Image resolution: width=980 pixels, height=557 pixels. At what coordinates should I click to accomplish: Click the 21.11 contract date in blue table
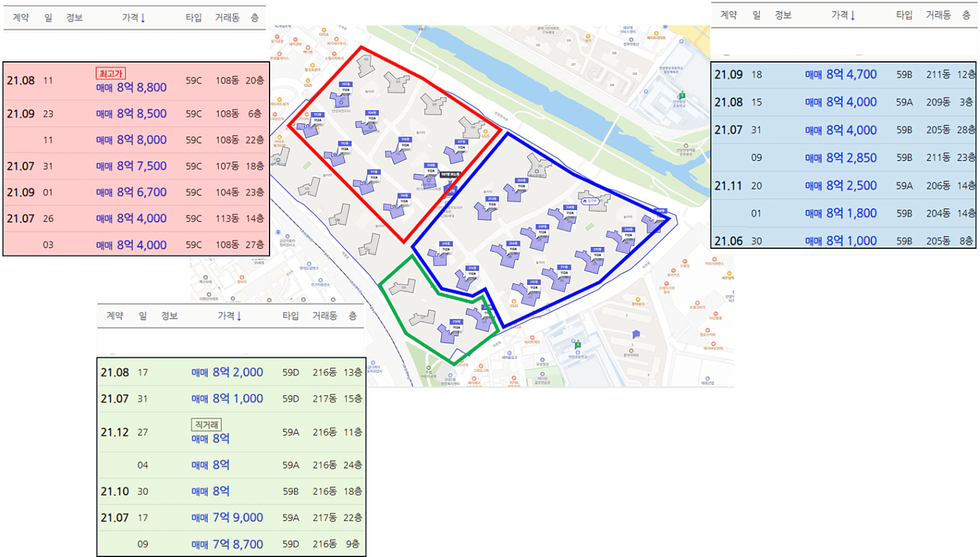[x=729, y=186]
